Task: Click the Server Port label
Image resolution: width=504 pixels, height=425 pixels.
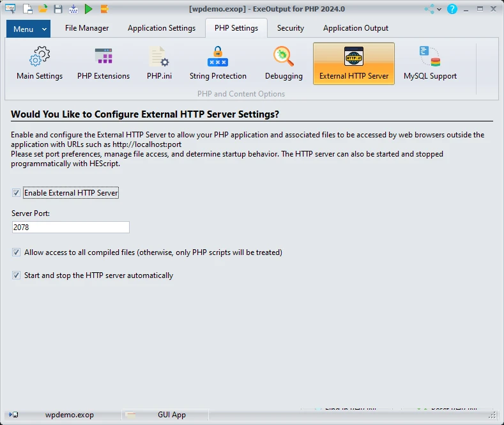Action: (x=31, y=213)
